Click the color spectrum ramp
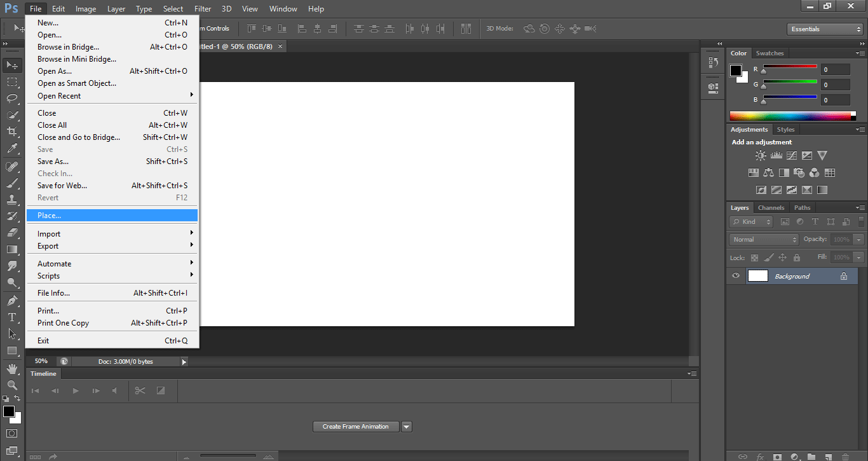 click(x=791, y=116)
